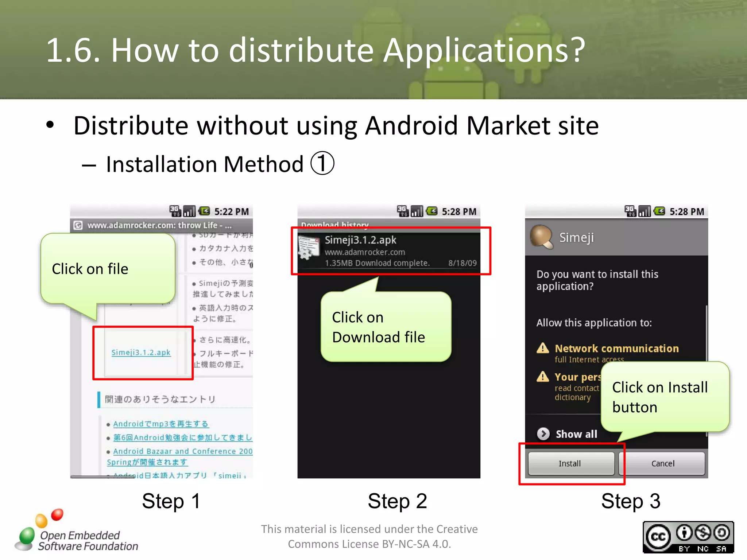This screenshot has height=560, width=747.
Task: Click the Network communication permission text
Action: pos(617,349)
